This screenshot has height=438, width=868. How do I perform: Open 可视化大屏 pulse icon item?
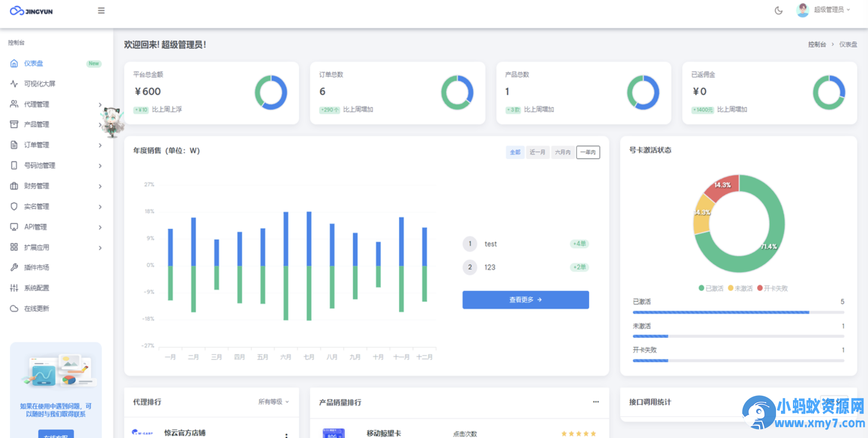tap(14, 84)
